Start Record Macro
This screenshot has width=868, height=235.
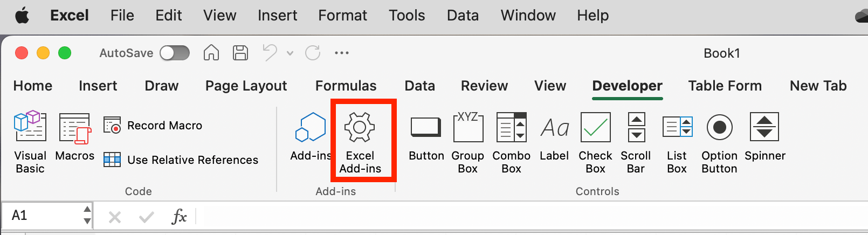pos(153,126)
